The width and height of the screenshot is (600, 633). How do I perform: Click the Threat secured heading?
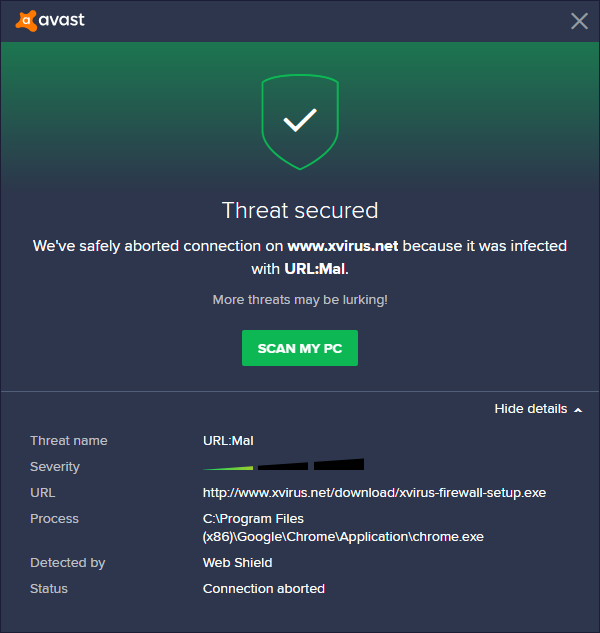point(299,210)
